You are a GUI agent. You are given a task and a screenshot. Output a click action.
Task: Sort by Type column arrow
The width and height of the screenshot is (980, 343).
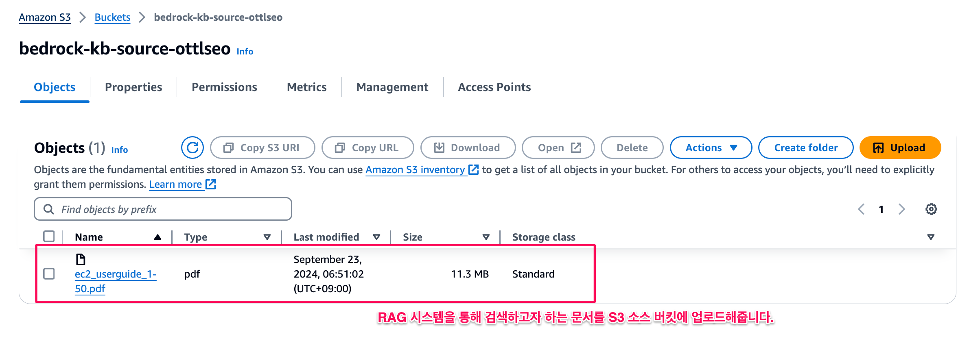[267, 237]
